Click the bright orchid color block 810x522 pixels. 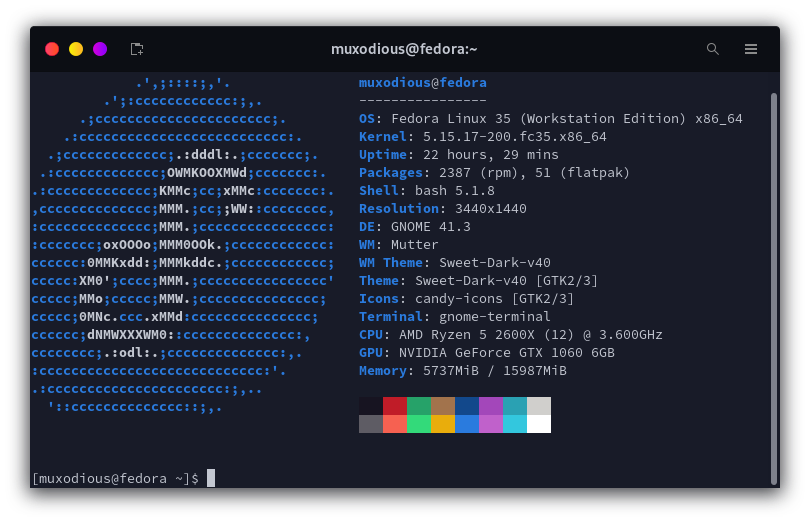(x=491, y=424)
